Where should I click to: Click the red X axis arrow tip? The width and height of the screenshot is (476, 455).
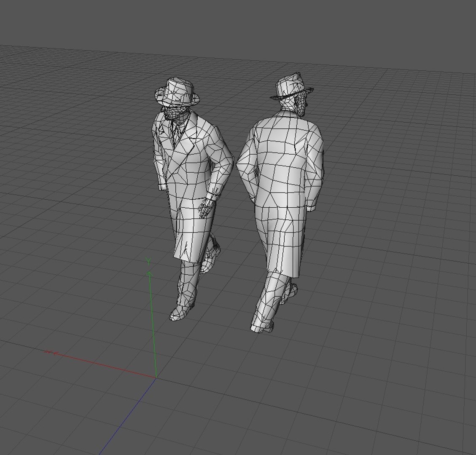coord(55,353)
